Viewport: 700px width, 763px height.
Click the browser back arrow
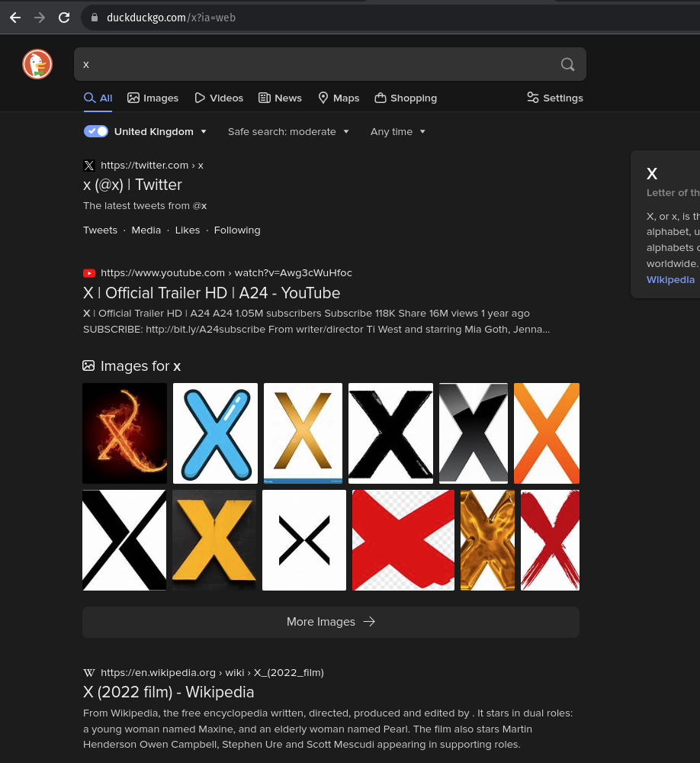coord(15,18)
